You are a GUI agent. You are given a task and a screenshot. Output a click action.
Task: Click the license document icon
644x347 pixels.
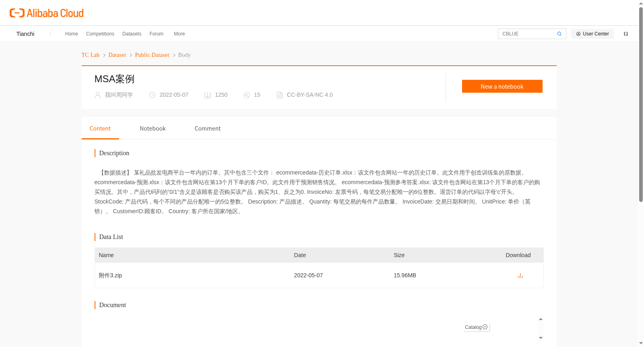[x=280, y=95]
